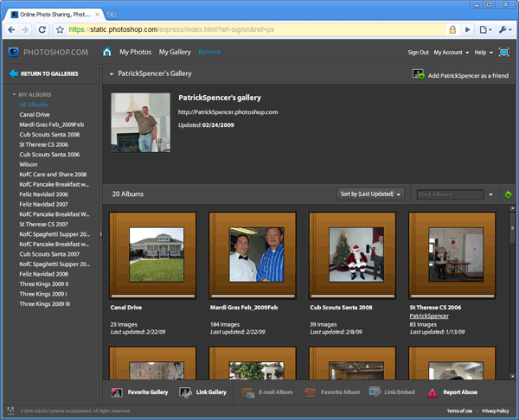Click the E-mail Album icon
The width and height of the screenshot is (519, 420).
click(x=248, y=392)
